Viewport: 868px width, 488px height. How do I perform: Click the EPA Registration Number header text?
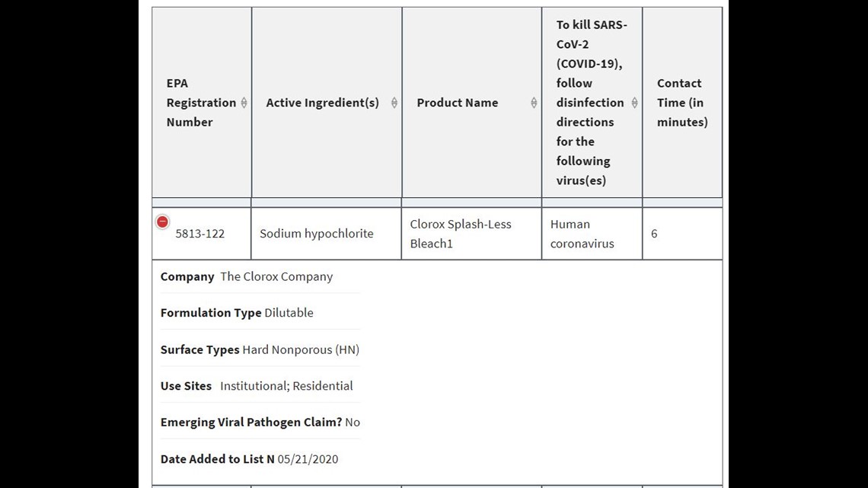(x=201, y=102)
